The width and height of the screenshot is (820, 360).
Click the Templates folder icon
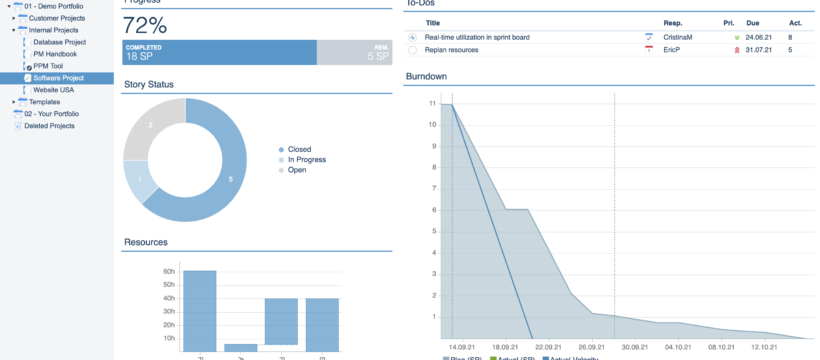[x=23, y=102]
